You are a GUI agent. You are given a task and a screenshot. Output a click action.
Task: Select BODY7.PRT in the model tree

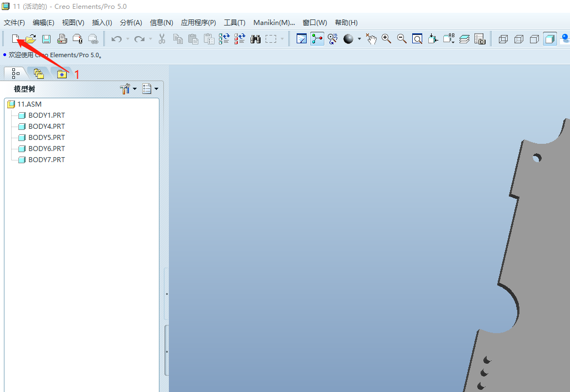pyautogui.click(x=42, y=160)
